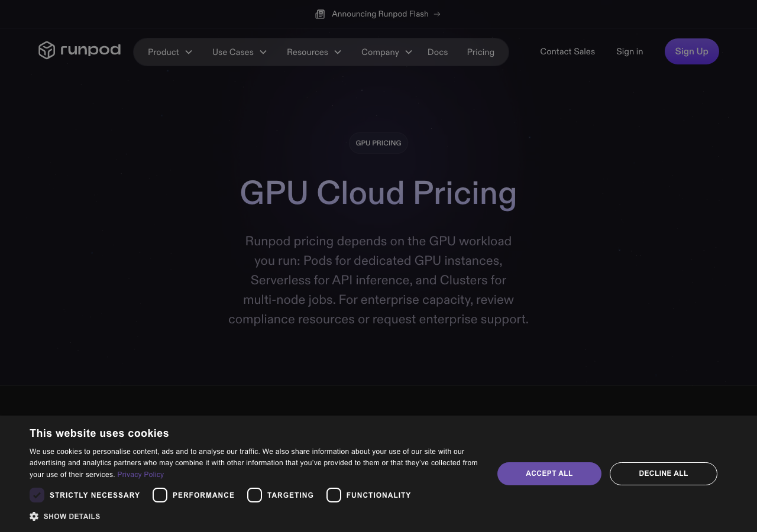
Task: Open the Announcing Runpod Flash link
Action: point(378,14)
